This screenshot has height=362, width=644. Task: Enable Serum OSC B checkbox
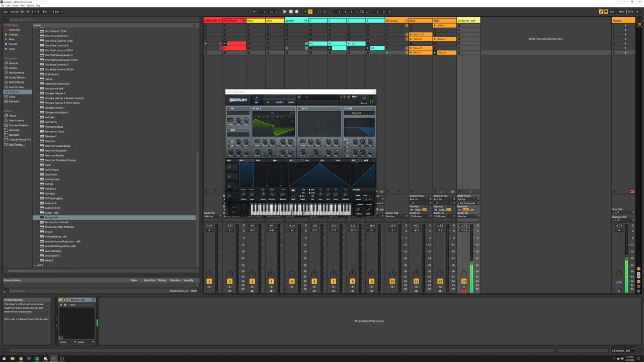pos(299,109)
